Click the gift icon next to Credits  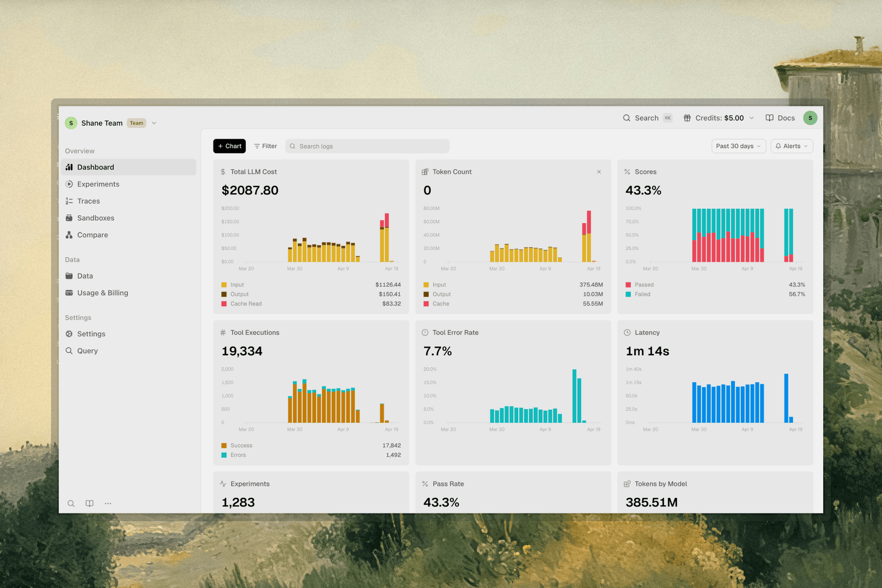coord(687,118)
